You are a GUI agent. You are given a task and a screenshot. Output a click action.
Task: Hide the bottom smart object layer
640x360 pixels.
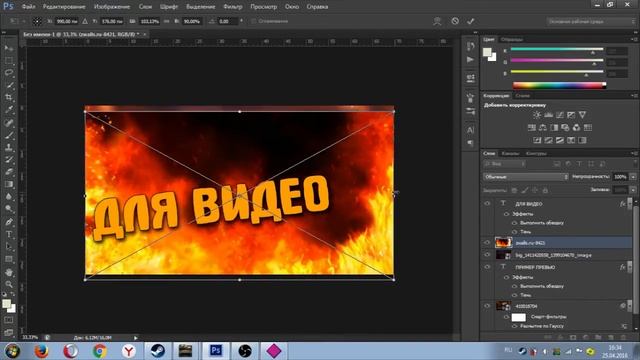pyautogui.click(x=487, y=306)
